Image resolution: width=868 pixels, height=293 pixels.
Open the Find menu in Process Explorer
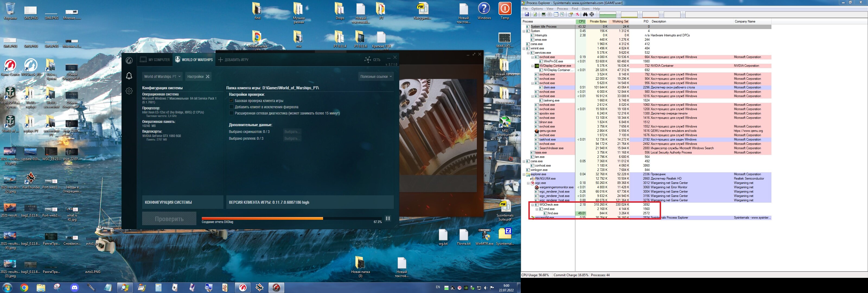tap(575, 8)
